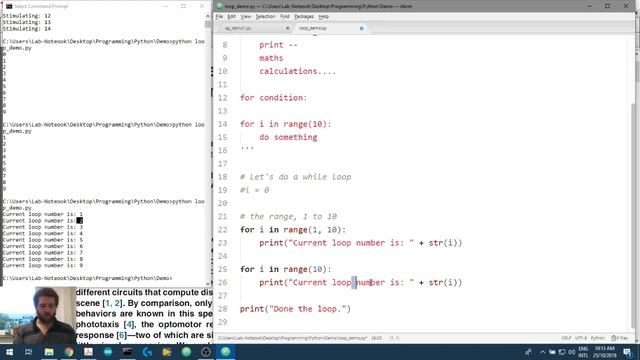Viewport: 640px width, 360px height.
Task: Open the View menu in Atom
Action: click(x=245, y=17)
